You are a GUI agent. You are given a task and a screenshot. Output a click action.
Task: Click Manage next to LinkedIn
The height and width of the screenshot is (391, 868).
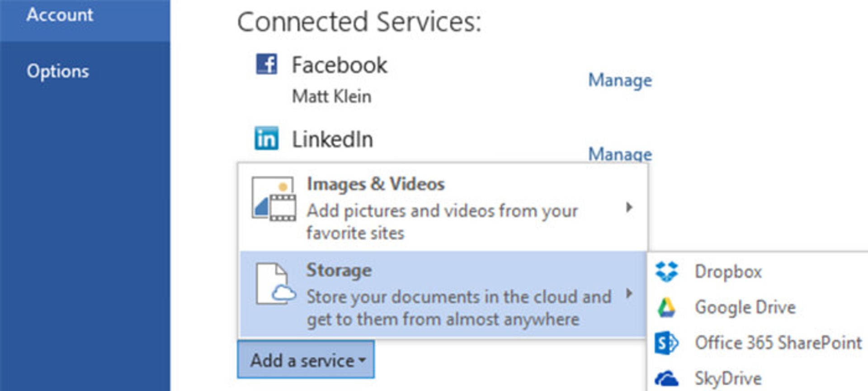click(620, 154)
